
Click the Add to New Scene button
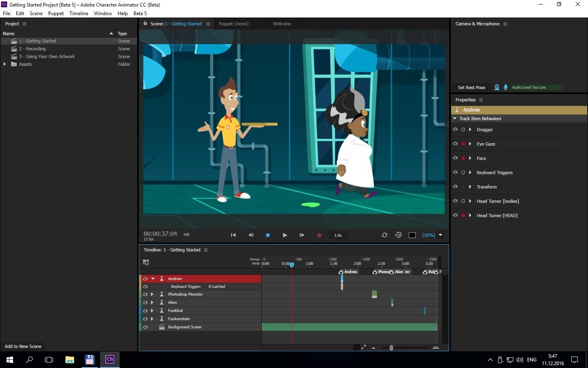23,346
